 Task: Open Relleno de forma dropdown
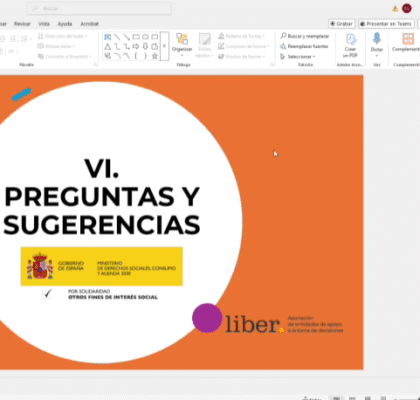tap(242, 36)
